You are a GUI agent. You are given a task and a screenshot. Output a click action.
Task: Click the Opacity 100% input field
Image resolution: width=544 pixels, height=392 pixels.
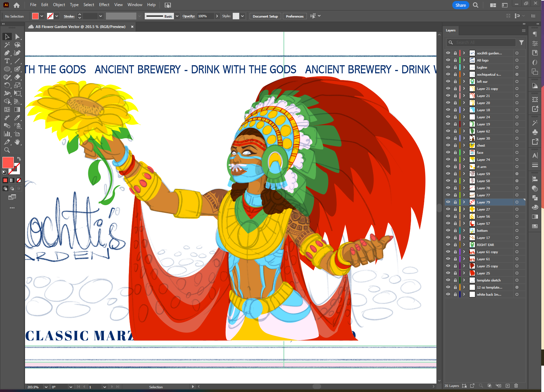click(205, 16)
